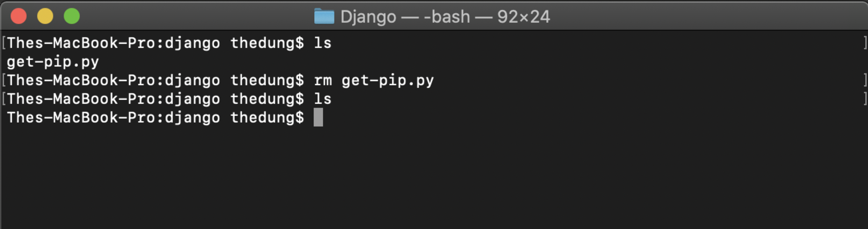Click the '92×24' dimensions text in title bar

coord(524,17)
